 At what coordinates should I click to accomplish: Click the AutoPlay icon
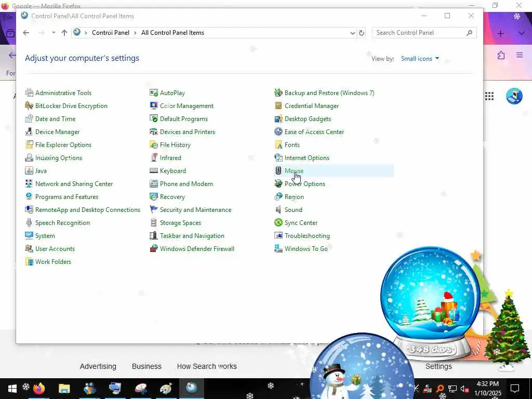(x=154, y=92)
